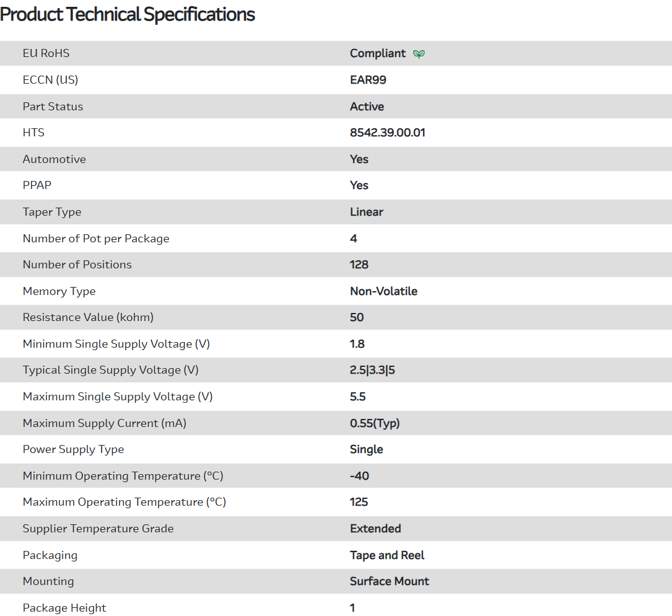Click the Surface Mount mounting value
The width and height of the screenshot is (672, 616).
coord(390,581)
